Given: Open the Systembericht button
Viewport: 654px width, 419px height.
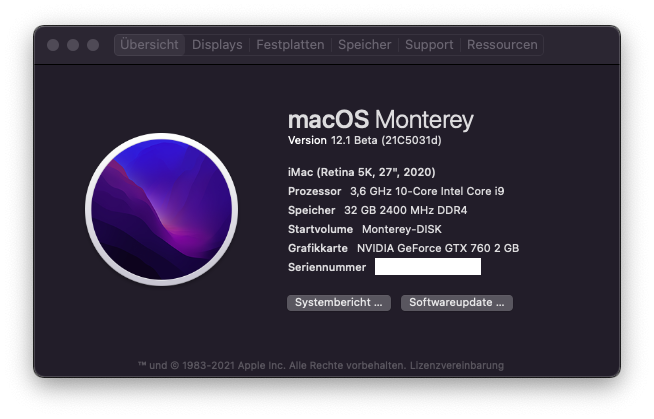Looking at the screenshot, I should tap(339, 303).
